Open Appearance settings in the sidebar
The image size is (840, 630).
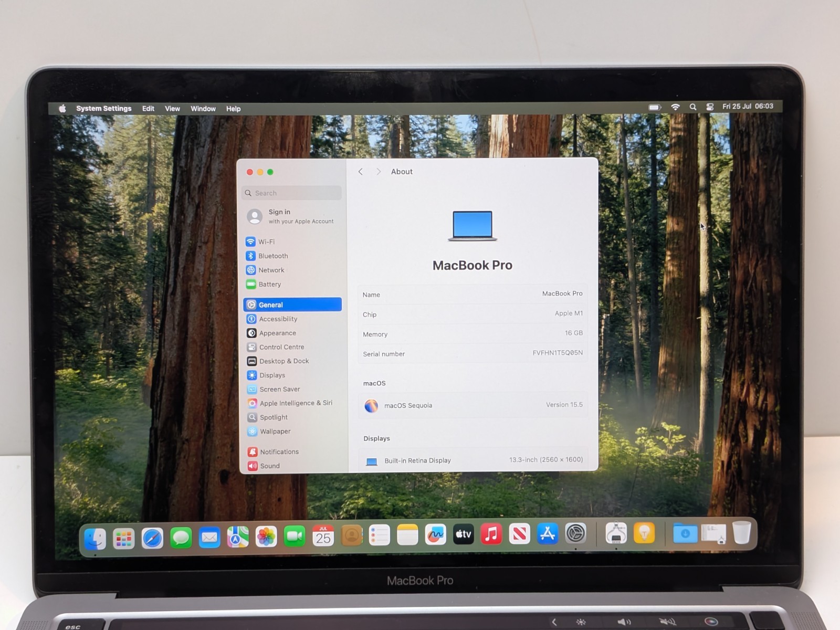(x=292, y=333)
